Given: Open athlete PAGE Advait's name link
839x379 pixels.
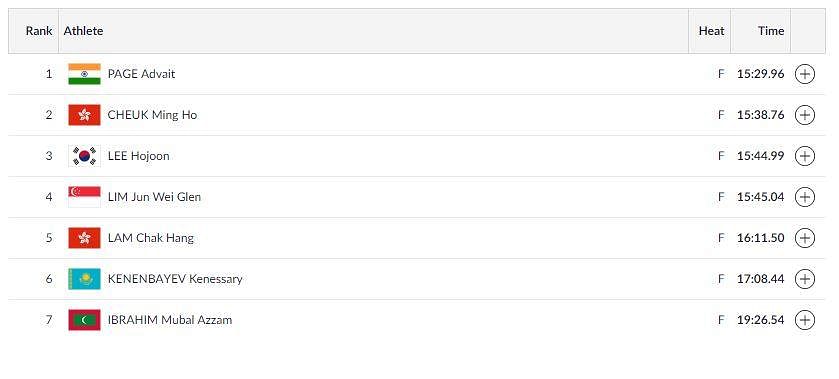Looking at the screenshot, I should 141,74.
